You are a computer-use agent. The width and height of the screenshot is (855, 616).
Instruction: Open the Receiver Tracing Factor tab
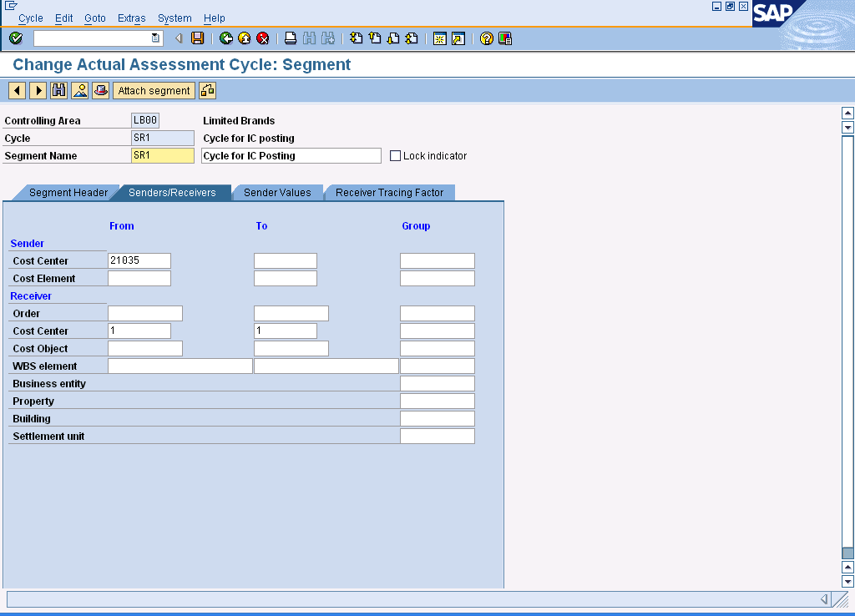tap(389, 193)
